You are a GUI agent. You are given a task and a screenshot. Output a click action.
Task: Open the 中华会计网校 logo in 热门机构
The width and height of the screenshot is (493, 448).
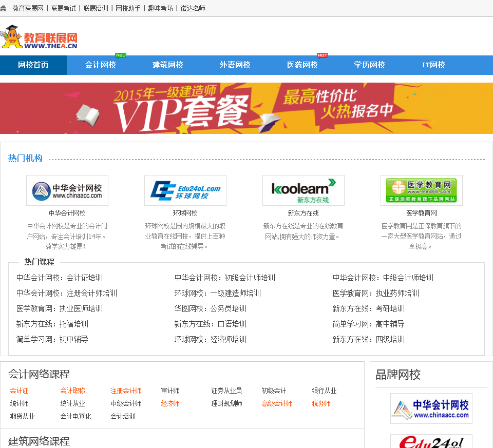pyautogui.click(x=67, y=190)
